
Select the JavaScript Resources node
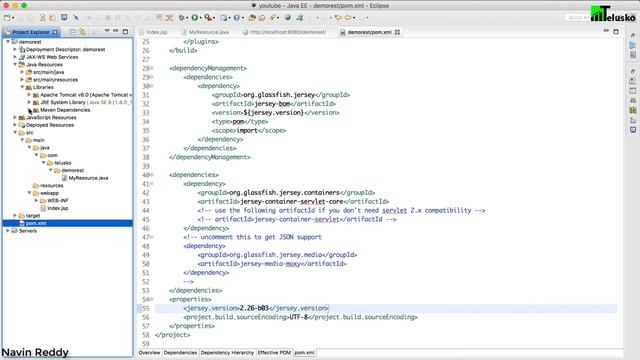pyautogui.click(x=51, y=118)
